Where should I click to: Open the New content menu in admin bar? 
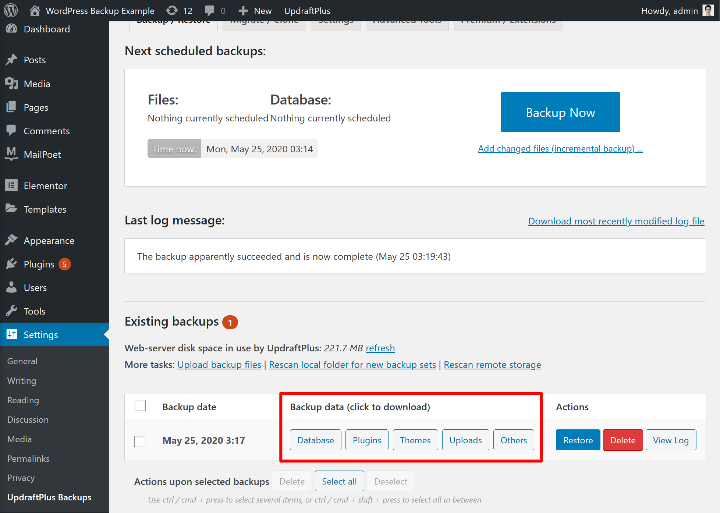255,10
